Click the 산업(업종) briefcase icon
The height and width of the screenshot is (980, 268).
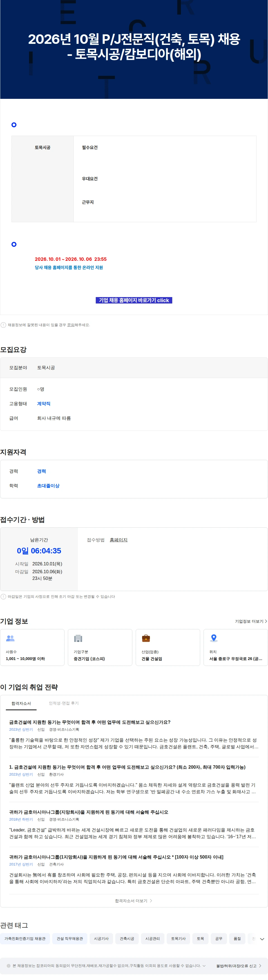click(146, 638)
